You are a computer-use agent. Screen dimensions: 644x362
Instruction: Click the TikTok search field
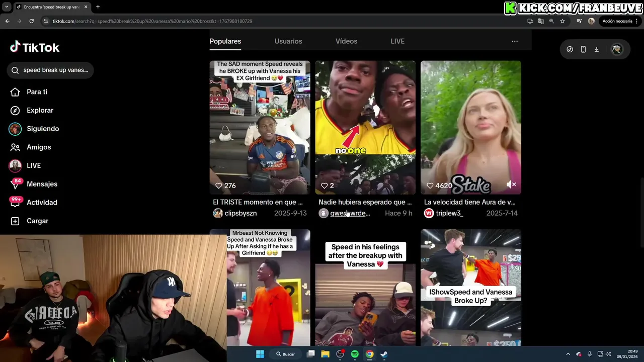tap(50, 70)
